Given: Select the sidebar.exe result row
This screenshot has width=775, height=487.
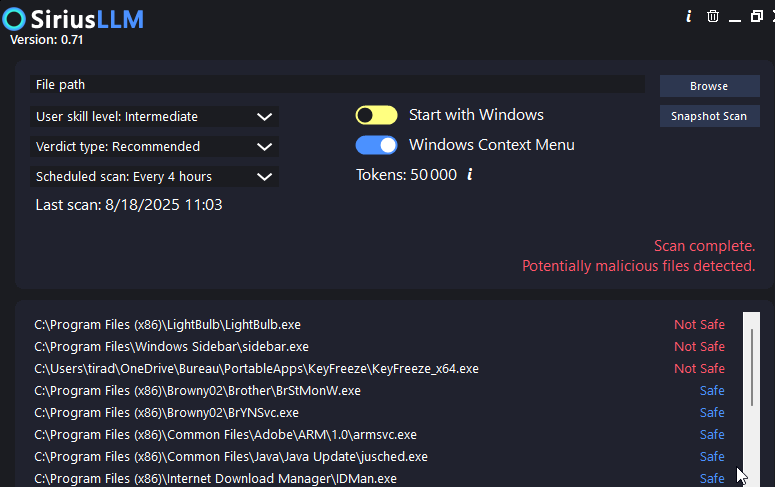Looking at the screenshot, I should (x=380, y=347).
